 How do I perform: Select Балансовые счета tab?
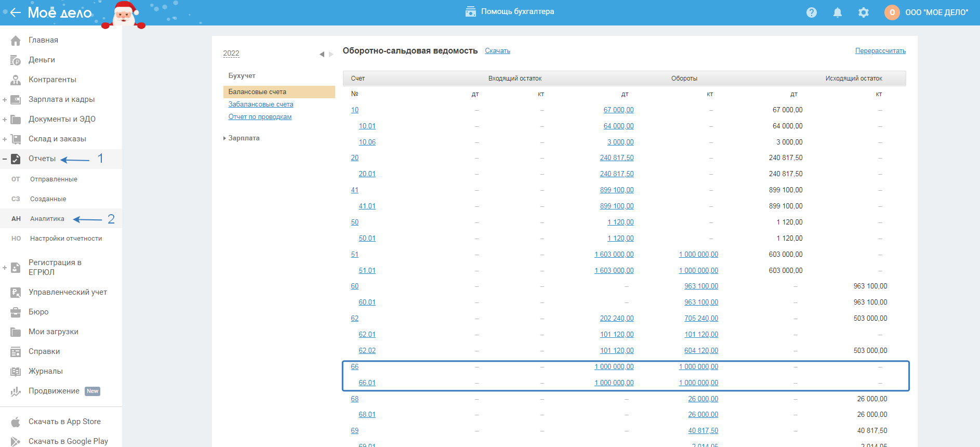pyautogui.click(x=257, y=92)
